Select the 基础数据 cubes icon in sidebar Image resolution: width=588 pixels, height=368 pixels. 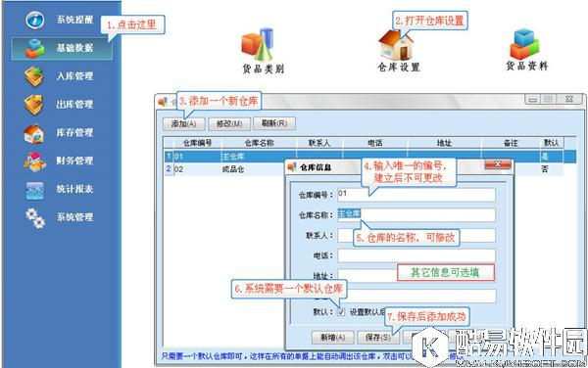pos(35,48)
